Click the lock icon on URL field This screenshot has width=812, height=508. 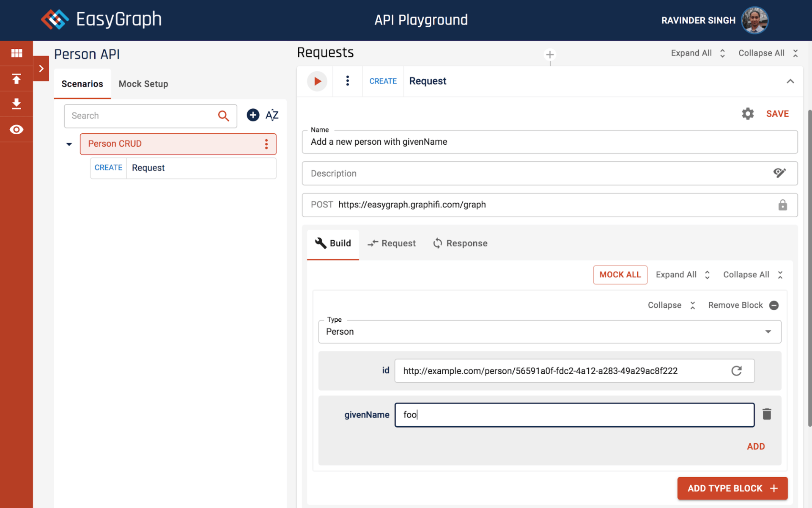click(782, 205)
